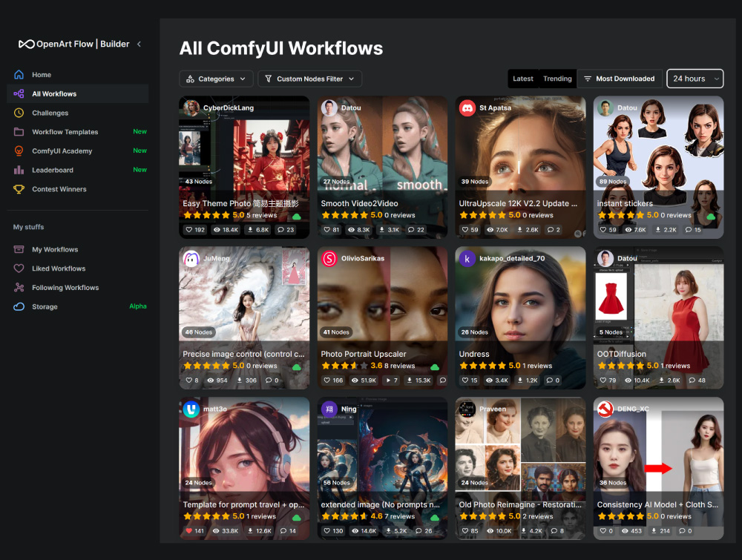Click download count on Easy Theme Photo
This screenshot has width=742, height=560.
258,230
